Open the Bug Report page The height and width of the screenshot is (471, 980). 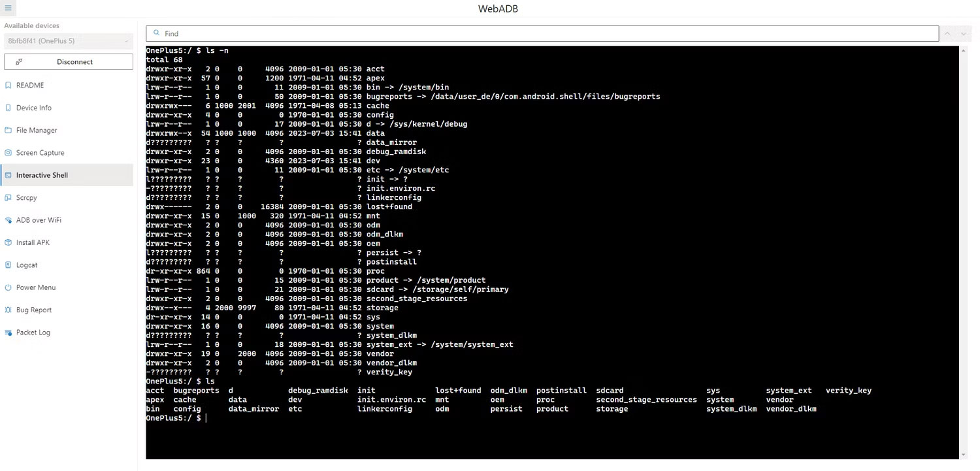pos(67,310)
